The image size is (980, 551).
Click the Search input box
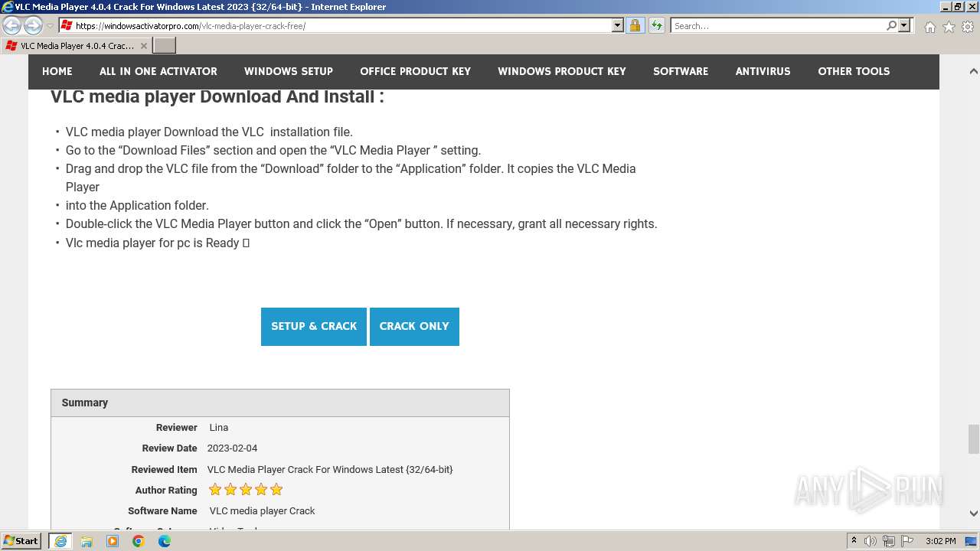pyautogui.click(x=779, y=26)
